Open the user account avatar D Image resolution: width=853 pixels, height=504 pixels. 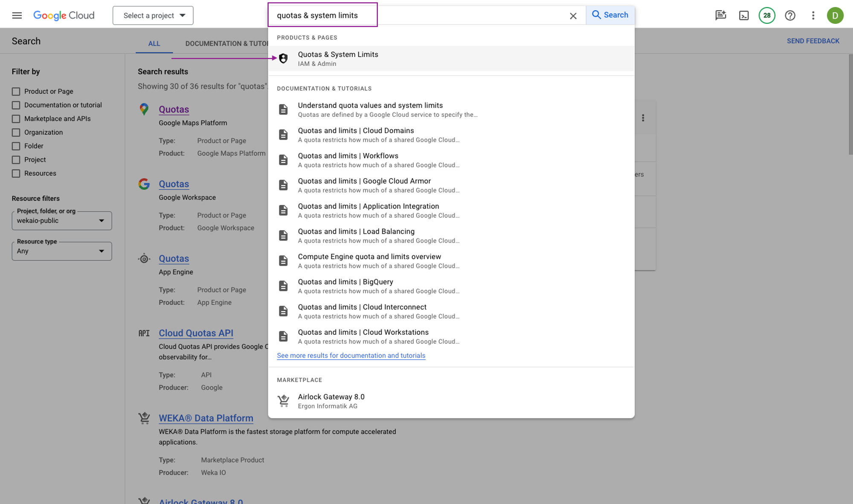pos(835,16)
